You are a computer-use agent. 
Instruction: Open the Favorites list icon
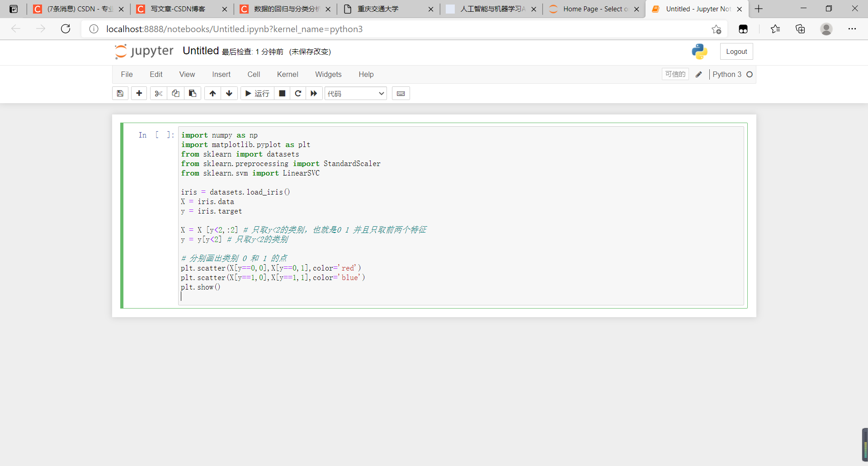(x=775, y=29)
